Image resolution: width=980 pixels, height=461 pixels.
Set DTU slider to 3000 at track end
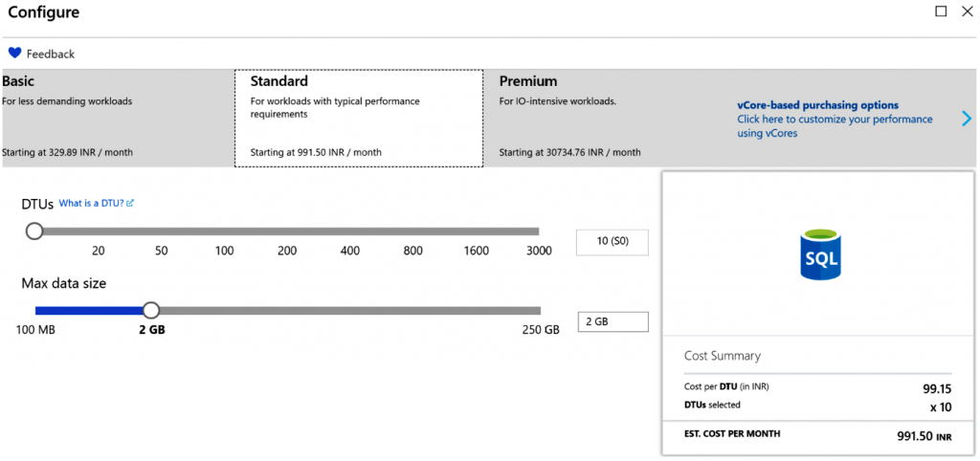[x=538, y=230]
